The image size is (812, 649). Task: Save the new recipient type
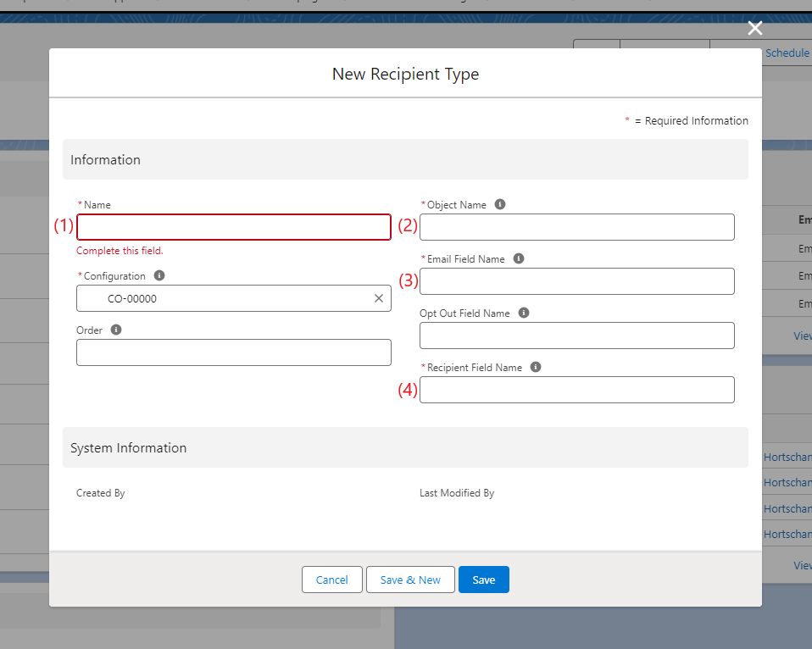pyautogui.click(x=483, y=580)
